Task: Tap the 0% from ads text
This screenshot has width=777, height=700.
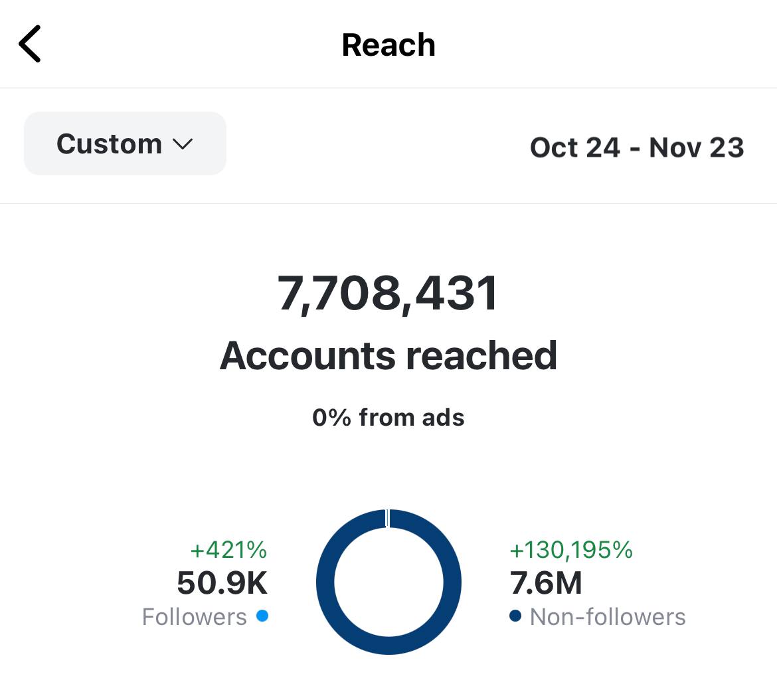Action: pyautogui.click(x=388, y=418)
